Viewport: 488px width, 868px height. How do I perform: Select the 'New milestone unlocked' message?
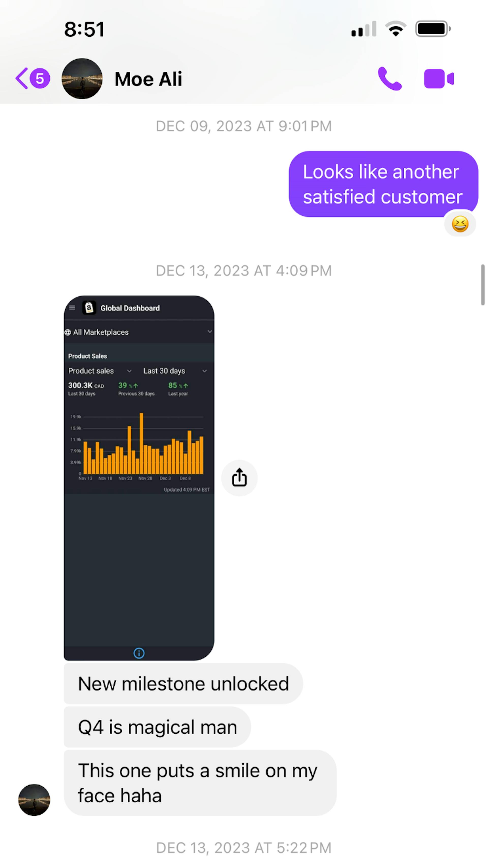(x=183, y=684)
